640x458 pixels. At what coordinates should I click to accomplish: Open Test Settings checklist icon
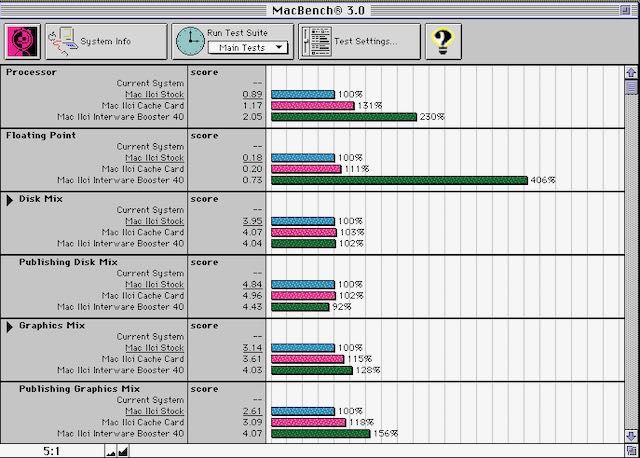point(316,42)
